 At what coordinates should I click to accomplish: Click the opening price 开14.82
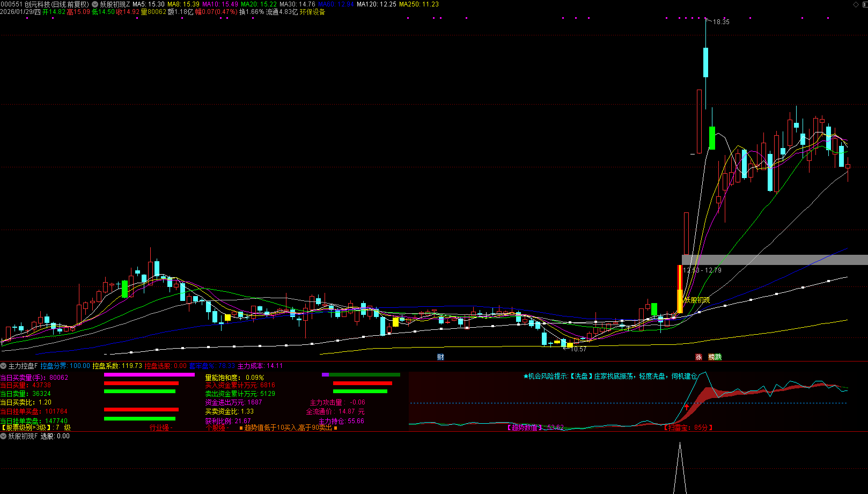[x=54, y=12]
